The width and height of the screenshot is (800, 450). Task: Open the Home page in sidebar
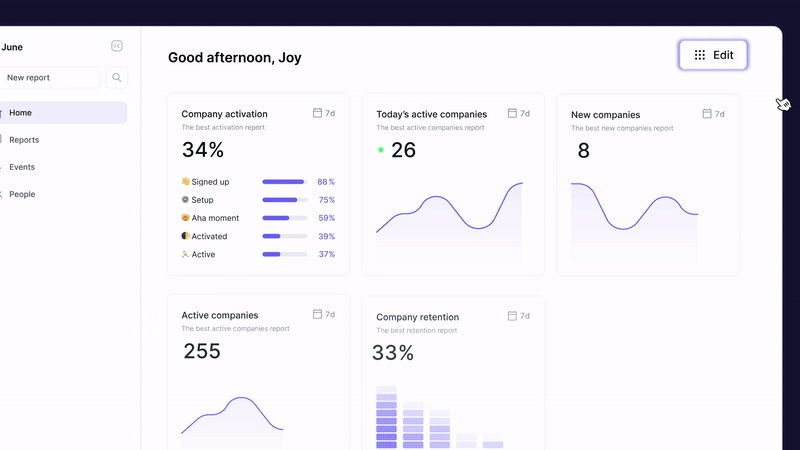click(63, 113)
